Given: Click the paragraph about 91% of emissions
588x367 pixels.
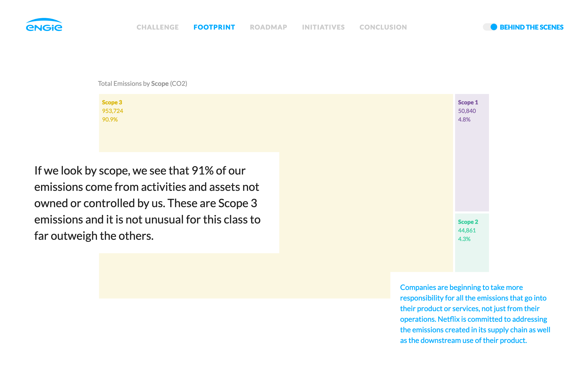Looking at the screenshot, I should coord(147,203).
